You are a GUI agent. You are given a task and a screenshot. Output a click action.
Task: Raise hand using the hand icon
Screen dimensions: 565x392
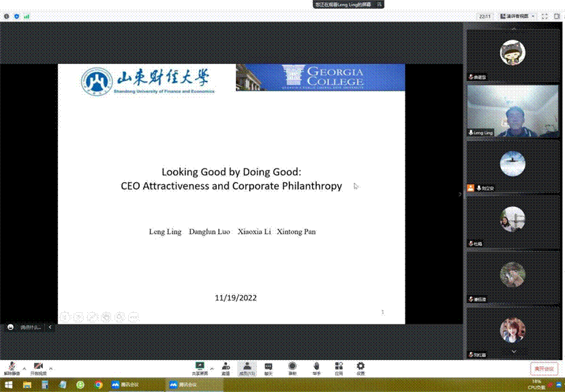(x=316, y=367)
